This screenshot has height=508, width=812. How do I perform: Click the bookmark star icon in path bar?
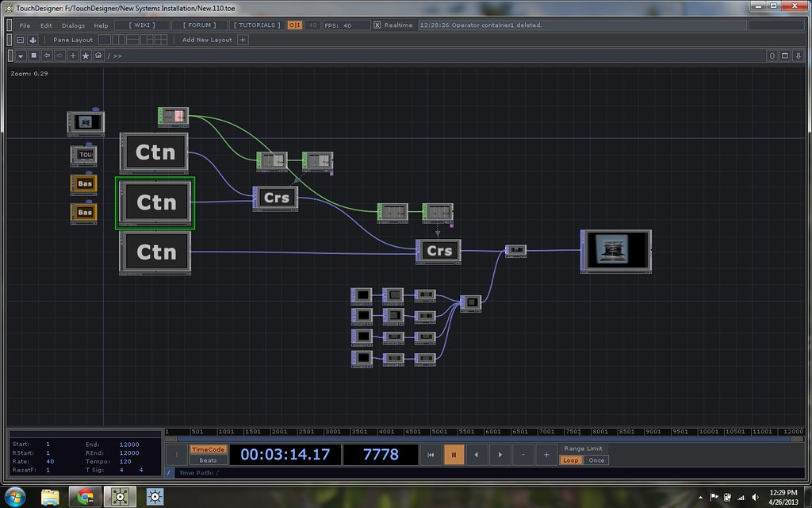pyautogui.click(x=86, y=56)
